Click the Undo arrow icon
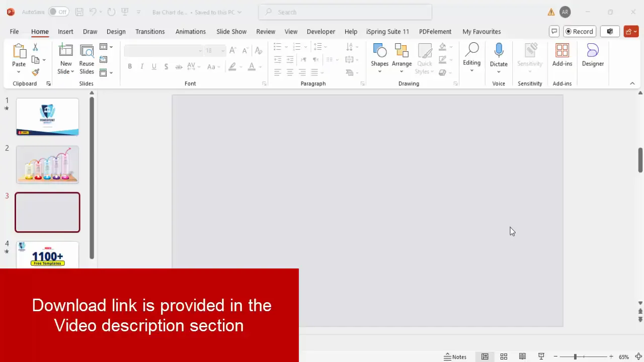This screenshot has height=362, width=644. click(x=93, y=12)
